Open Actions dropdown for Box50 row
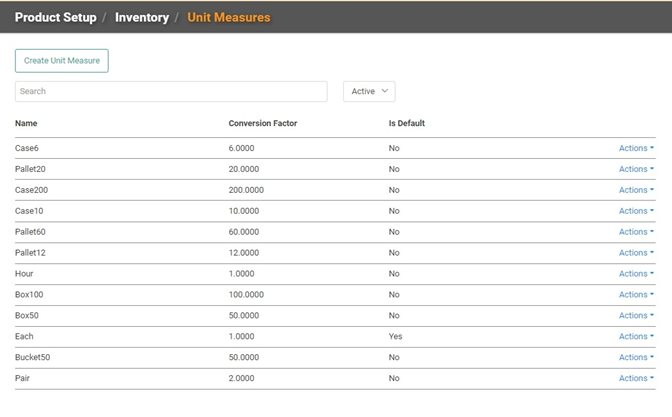The height and width of the screenshot is (417, 672). click(x=636, y=315)
